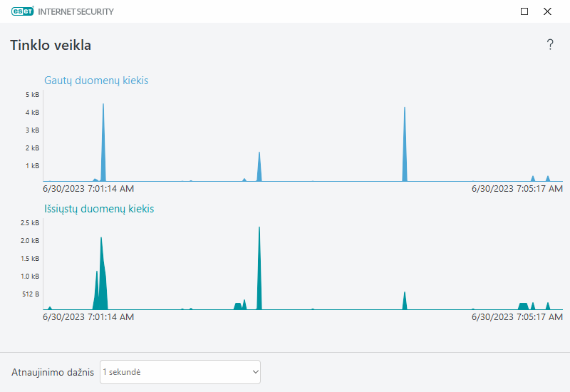Screen dimensions: 570x392
Task: Select the tallest sent-data spike reaching 2.5 kB
Action: point(259,268)
